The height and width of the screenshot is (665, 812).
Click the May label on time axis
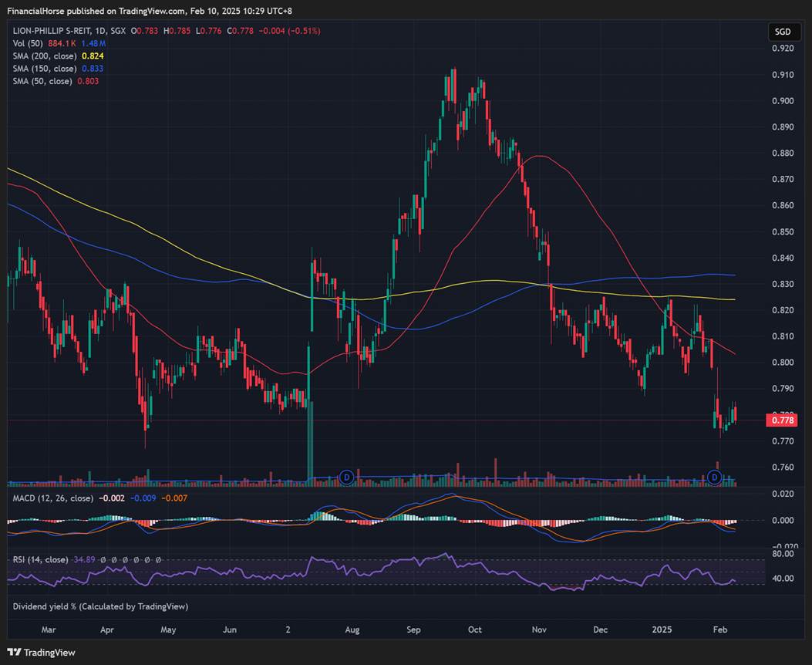[x=168, y=630]
